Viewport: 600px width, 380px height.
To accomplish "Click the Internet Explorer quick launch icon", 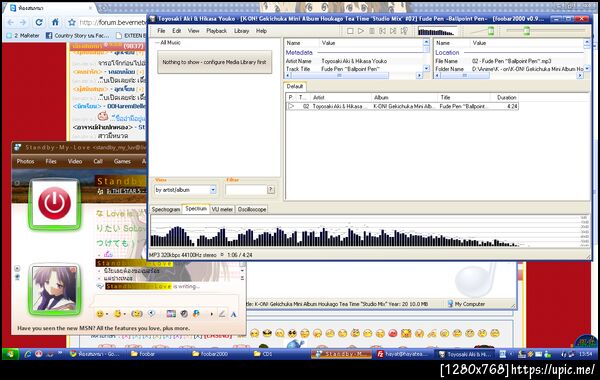I will [28, 354].
